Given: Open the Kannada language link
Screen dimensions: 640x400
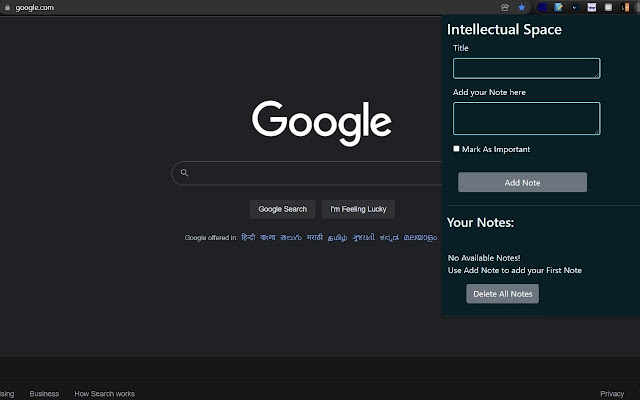Looking at the screenshot, I should pyautogui.click(x=389, y=238).
